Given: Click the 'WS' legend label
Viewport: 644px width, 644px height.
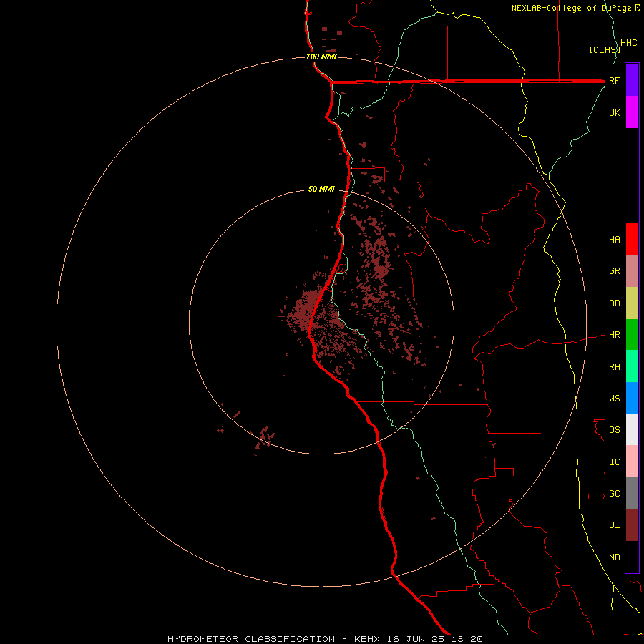Looking at the screenshot, I should 615,399.
